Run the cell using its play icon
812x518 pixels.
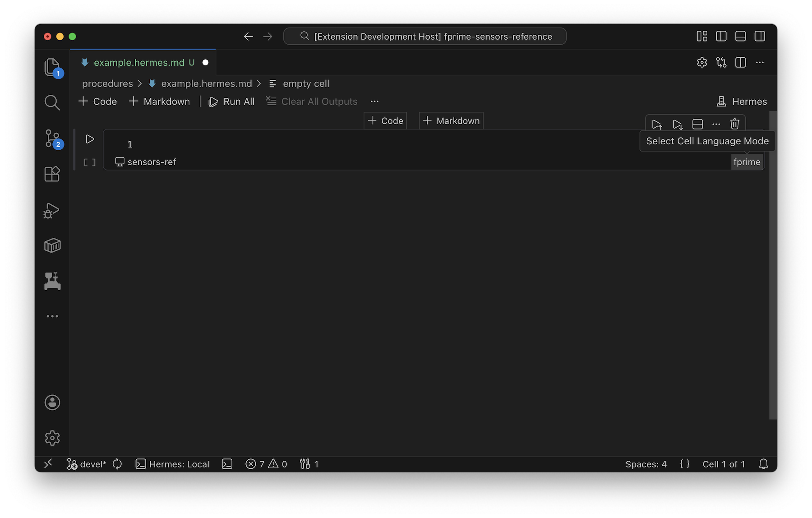tap(89, 139)
